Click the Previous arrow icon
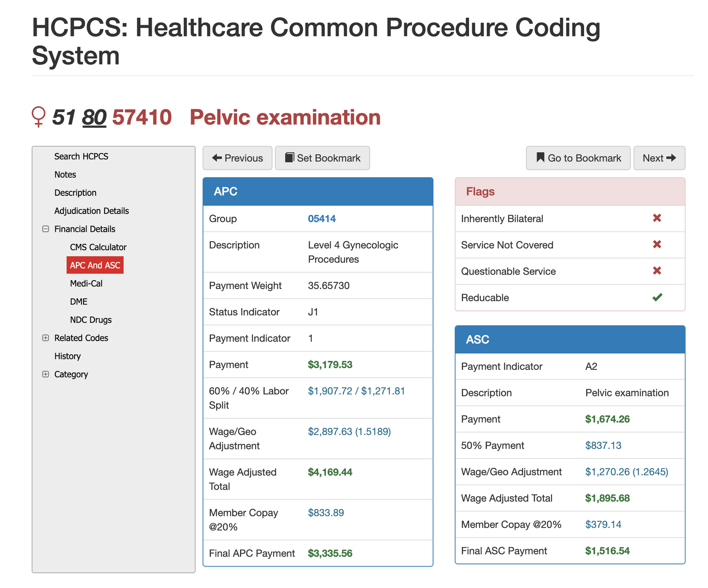 click(217, 158)
